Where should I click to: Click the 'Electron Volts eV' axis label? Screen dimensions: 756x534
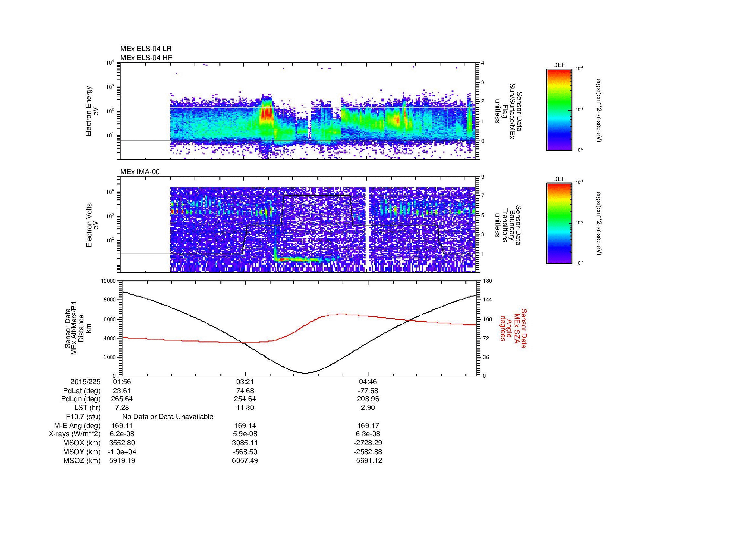(x=92, y=225)
